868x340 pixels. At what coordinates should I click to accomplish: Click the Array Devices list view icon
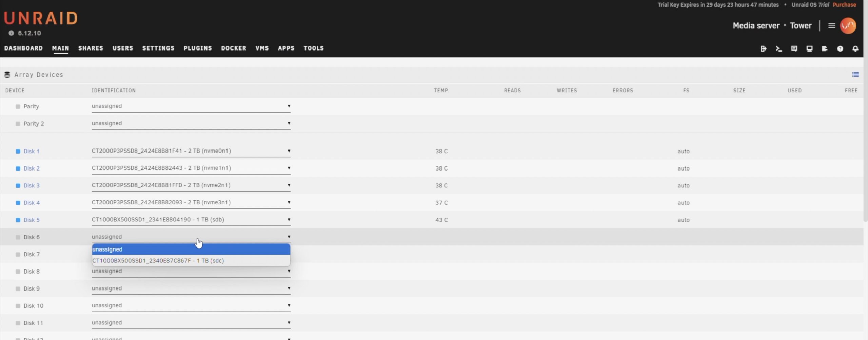pyautogui.click(x=855, y=75)
